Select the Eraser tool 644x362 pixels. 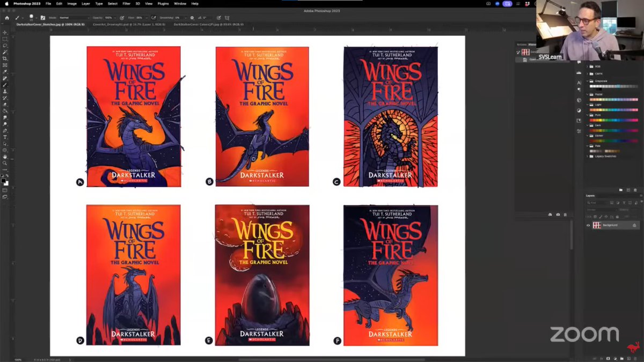point(5,104)
